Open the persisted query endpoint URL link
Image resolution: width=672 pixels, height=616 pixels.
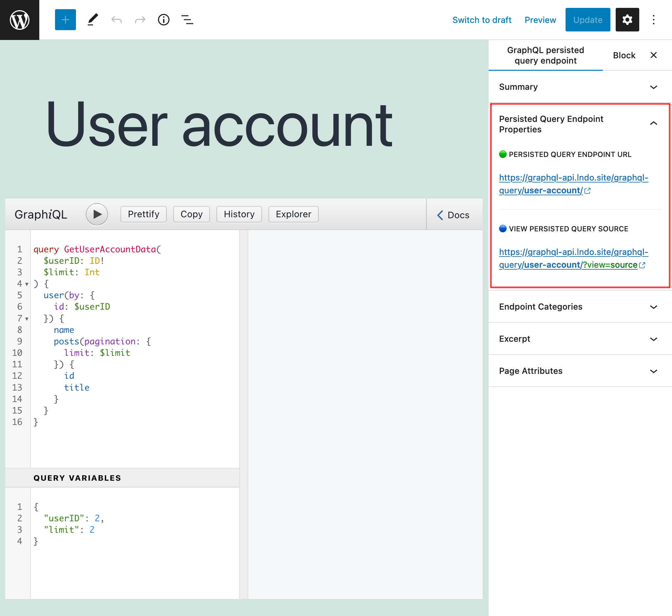click(x=573, y=184)
